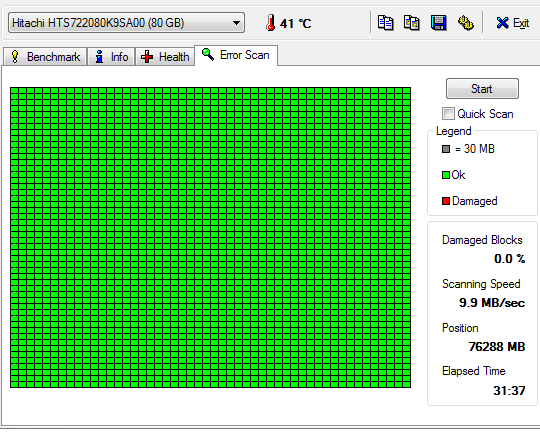Expand the drive selection dropdown arrow
540x433 pixels.
point(236,23)
